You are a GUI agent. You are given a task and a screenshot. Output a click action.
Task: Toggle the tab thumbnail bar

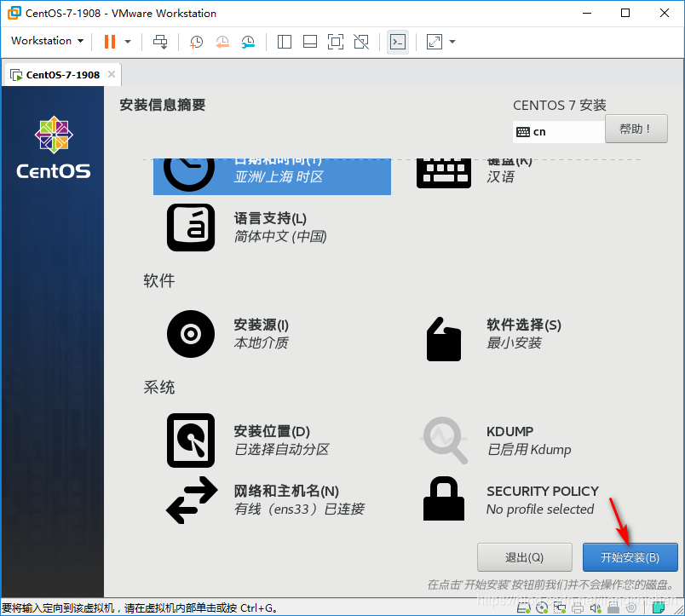tap(310, 41)
